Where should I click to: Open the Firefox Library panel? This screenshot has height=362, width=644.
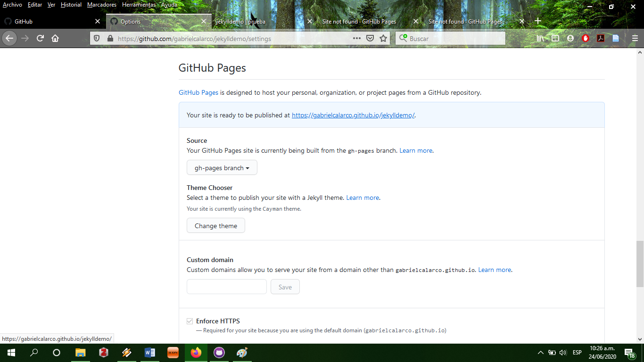click(540, 38)
